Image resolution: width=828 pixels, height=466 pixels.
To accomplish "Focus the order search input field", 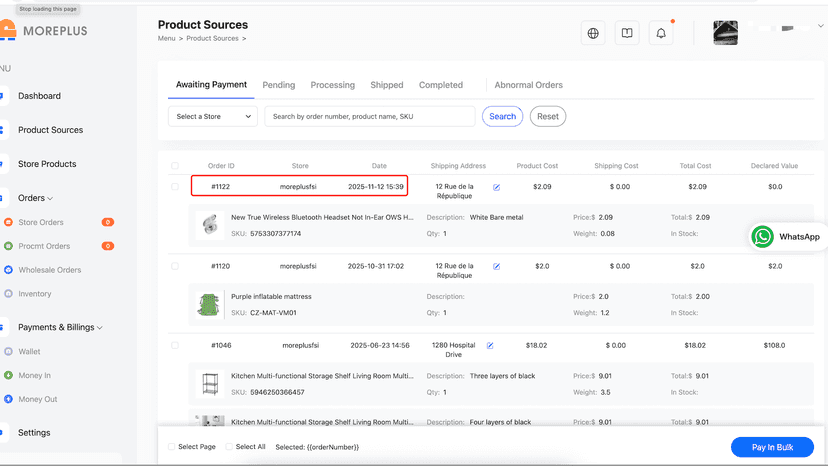I will (370, 116).
